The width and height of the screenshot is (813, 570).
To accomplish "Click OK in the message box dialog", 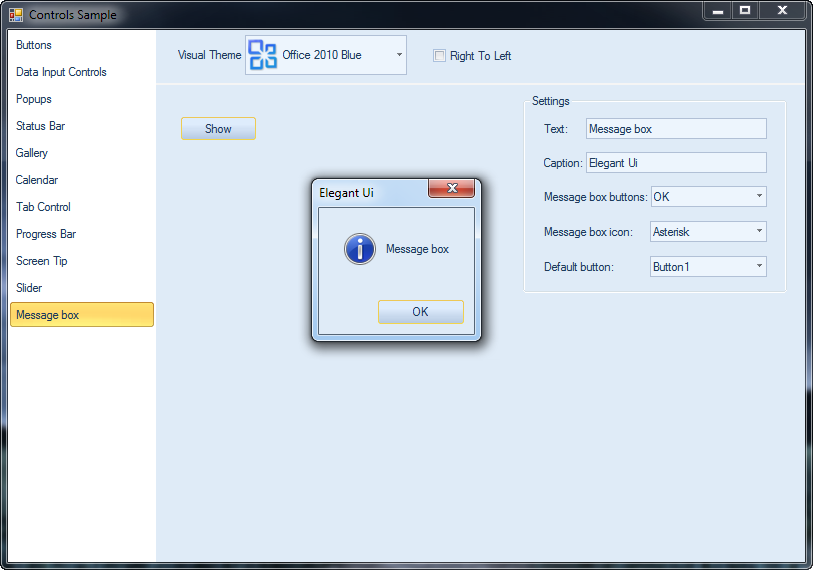I will (420, 312).
